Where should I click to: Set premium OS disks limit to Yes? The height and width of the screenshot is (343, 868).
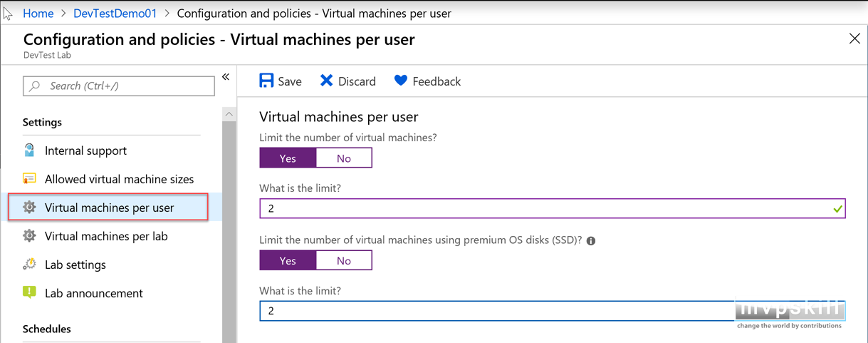pyautogui.click(x=288, y=261)
